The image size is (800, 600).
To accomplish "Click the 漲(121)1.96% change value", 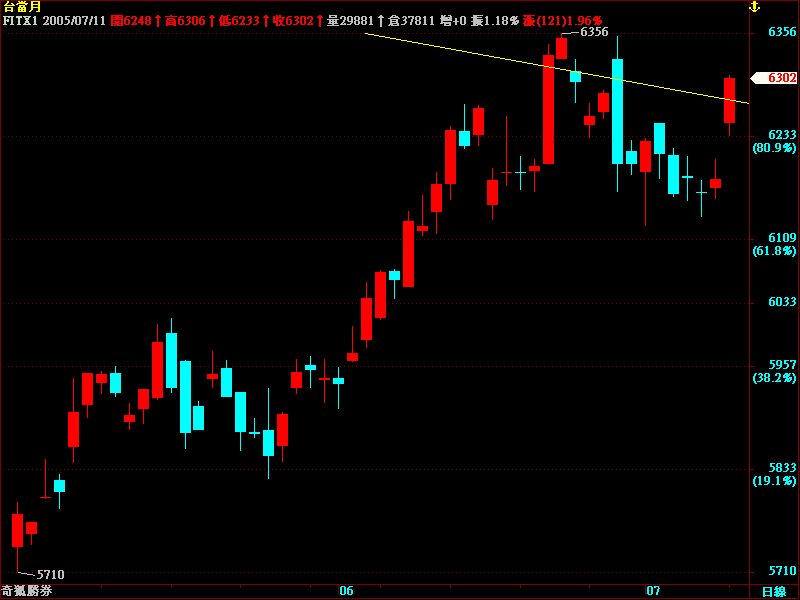I will coord(562,21).
